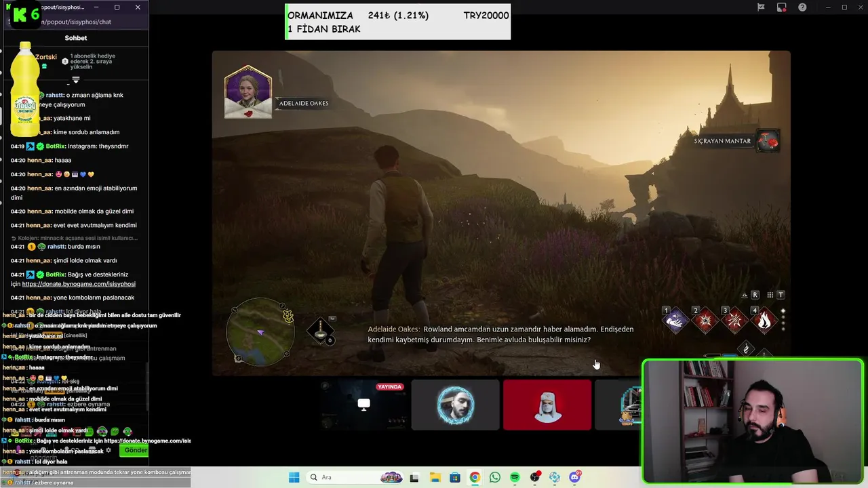Click chat popout address bar URL
Screen dimensions: 868x488
(77, 22)
